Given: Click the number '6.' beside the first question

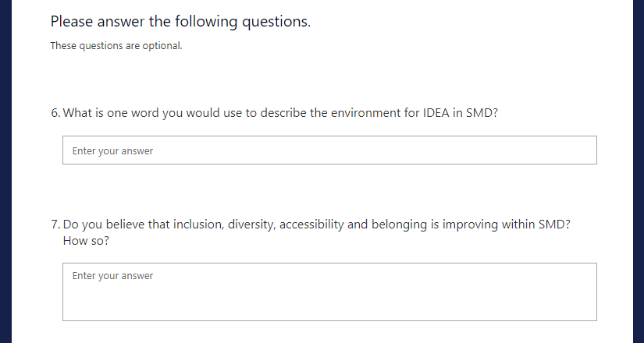Looking at the screenshot, I should (55, 112).
